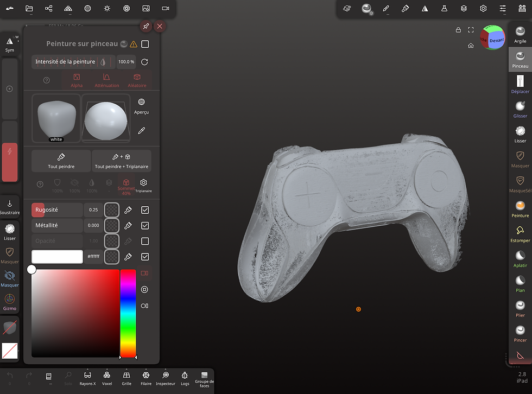Image resolution: width=532 pixels, height=394 pixels.
Task: Select the MasqueSél tool
Action: [520, 184]
